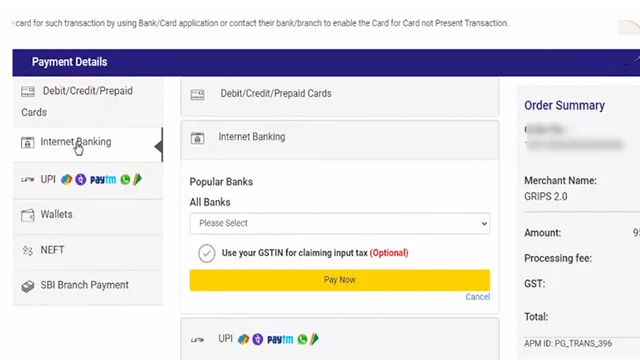Click the Cancel link below Pay Now
640x360 pixels.
click(x=478, y=297)
